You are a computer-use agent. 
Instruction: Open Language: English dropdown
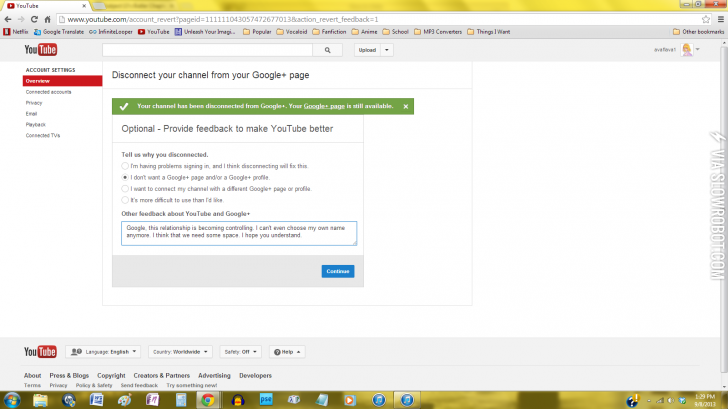click(x=104, y=352)
